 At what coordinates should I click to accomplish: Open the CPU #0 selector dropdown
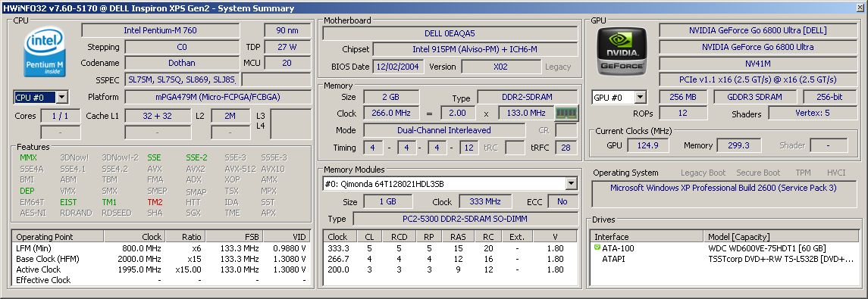(x=62, y=98)
